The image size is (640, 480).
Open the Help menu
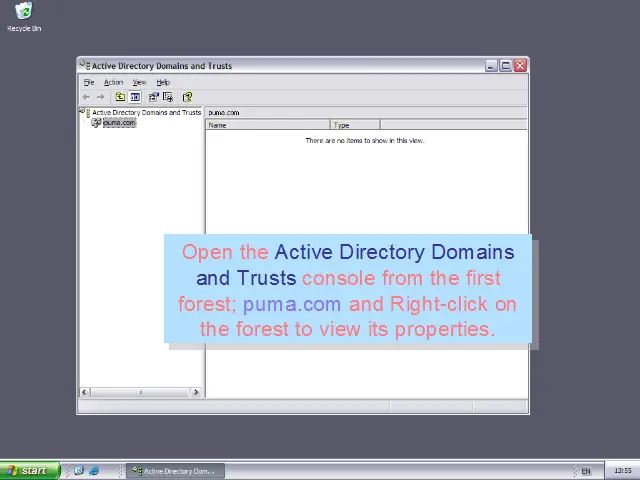pyautogui.click(x=163, y=82)
